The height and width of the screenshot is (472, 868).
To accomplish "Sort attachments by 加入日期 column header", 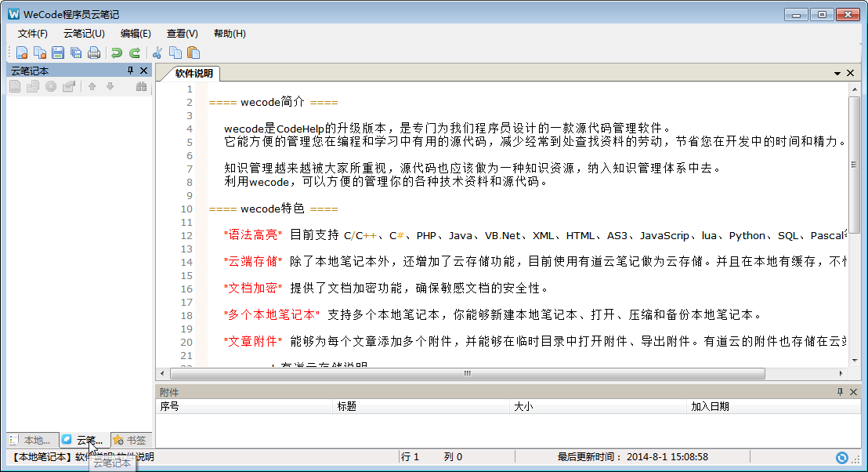I will click(x=773, y=406).
